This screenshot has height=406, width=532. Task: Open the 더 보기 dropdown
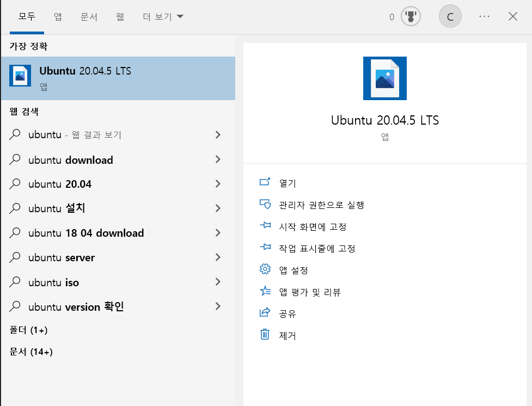click(x=163, y=17)
